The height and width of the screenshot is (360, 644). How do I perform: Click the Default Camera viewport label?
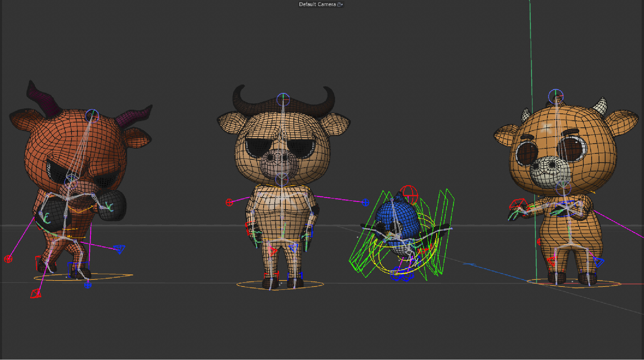pyautogui.click(x=317, y=4)
